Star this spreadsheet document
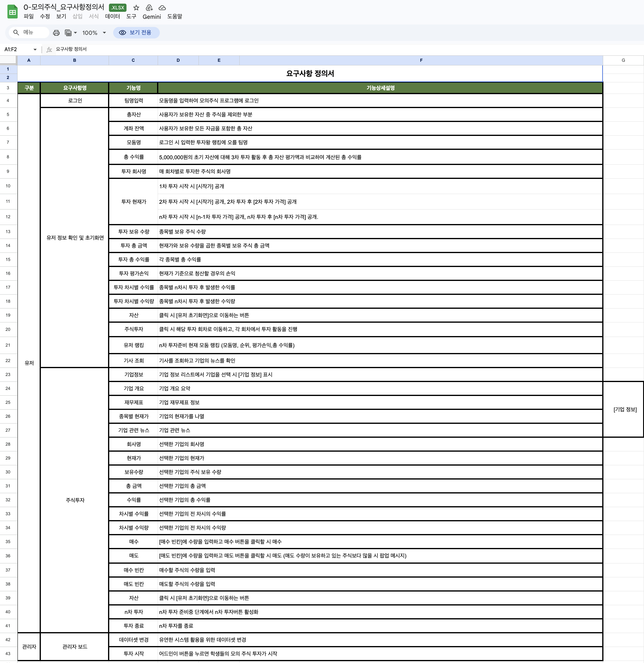This screenshot has width=644, height=663. pos(136,8)
